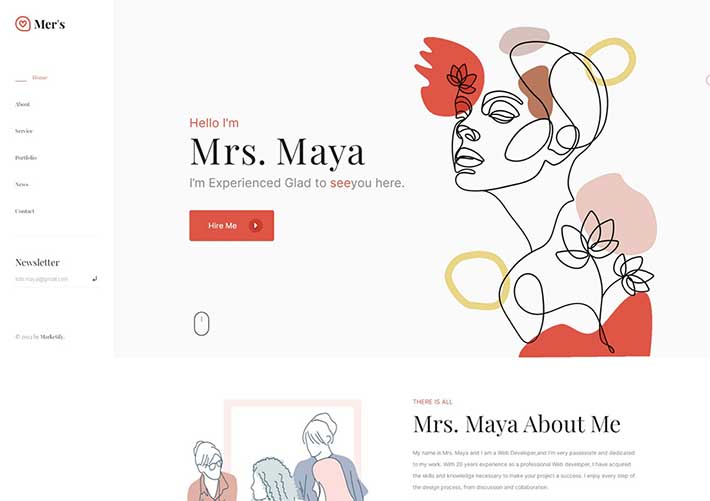Click the Mrs. Maya About Me heading
The width and height of the screenshot is (710, 501).
(517, 424)
